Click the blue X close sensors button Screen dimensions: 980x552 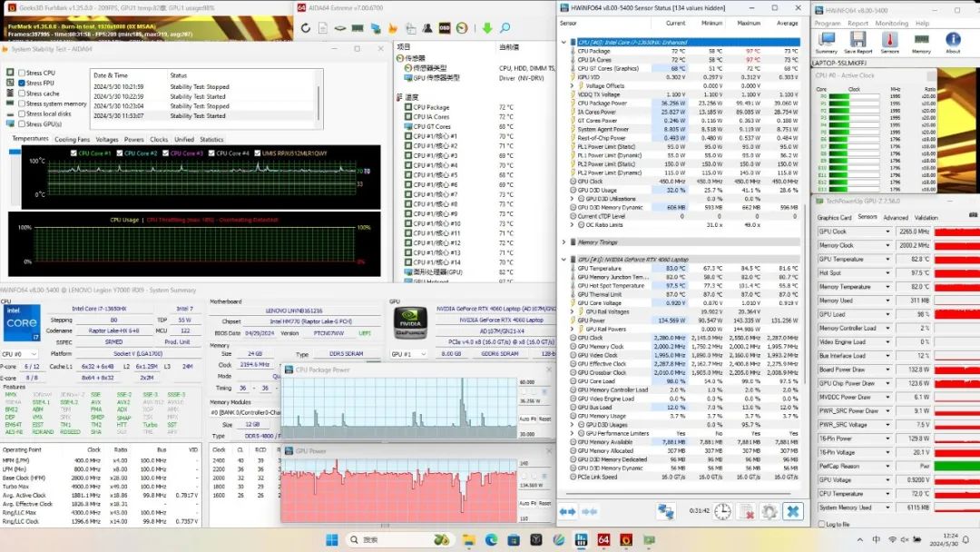tap(792, 511)
